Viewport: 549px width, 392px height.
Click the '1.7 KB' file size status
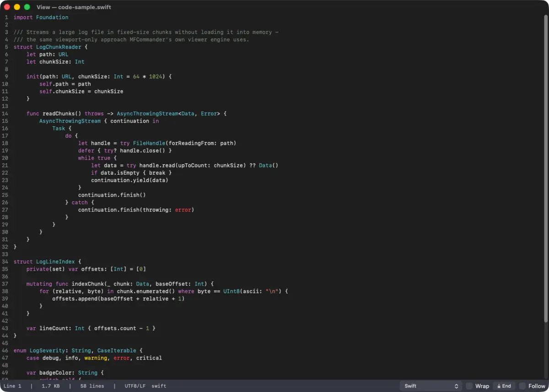[50, 386]
